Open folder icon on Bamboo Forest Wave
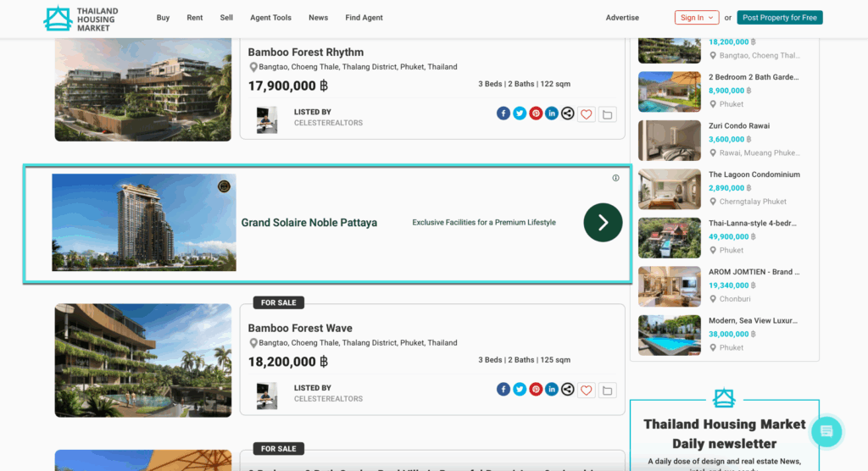The height and width of the screenshot is (471, 868). pyautogui.click(x=608, y=391)
